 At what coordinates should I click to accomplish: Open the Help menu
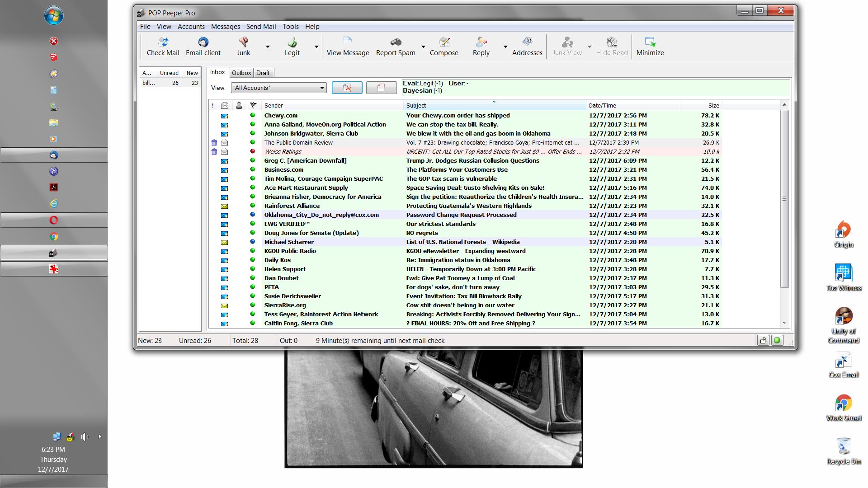pyautogui.click(x=312, y=27)
